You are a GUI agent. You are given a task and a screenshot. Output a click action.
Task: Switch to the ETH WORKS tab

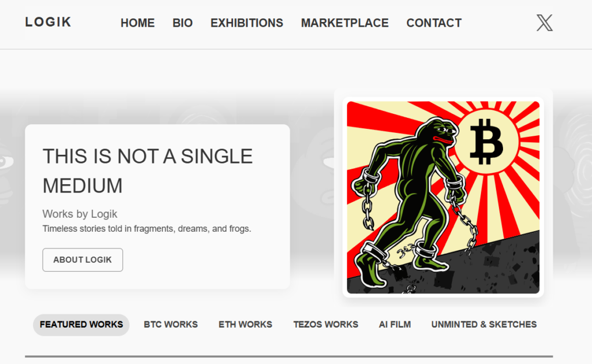pyautogui.click(x=245, y=325)
